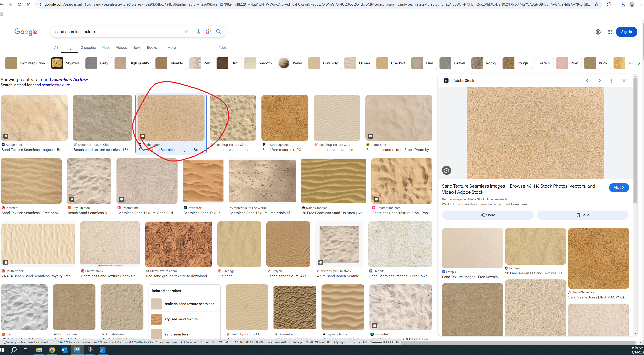Viewport: 644px width, 355px height.
Task: Save the previewed image
Action: (582, 215)
